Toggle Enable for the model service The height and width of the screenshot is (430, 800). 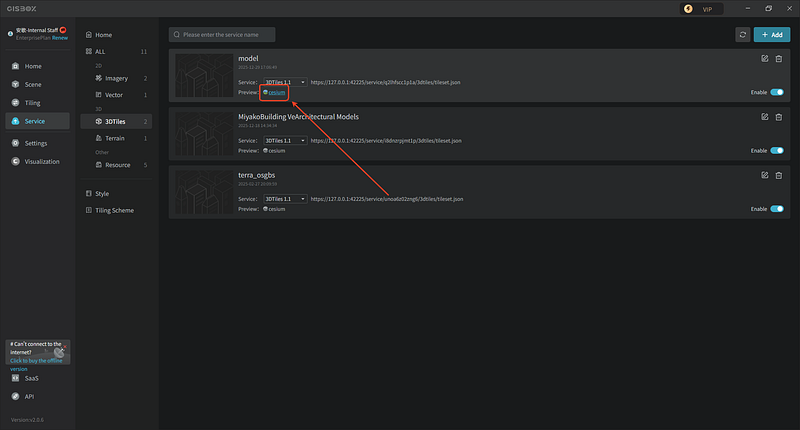(x=777, y=92)
